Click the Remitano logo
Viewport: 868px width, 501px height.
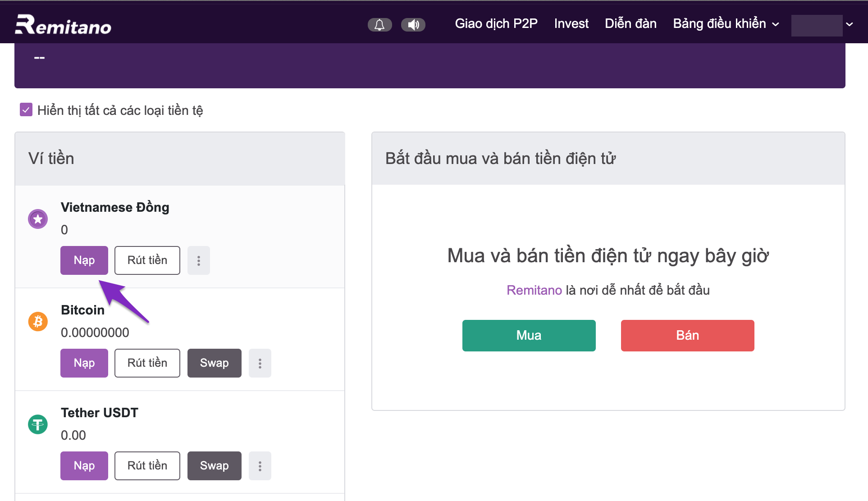click(63, 25)
